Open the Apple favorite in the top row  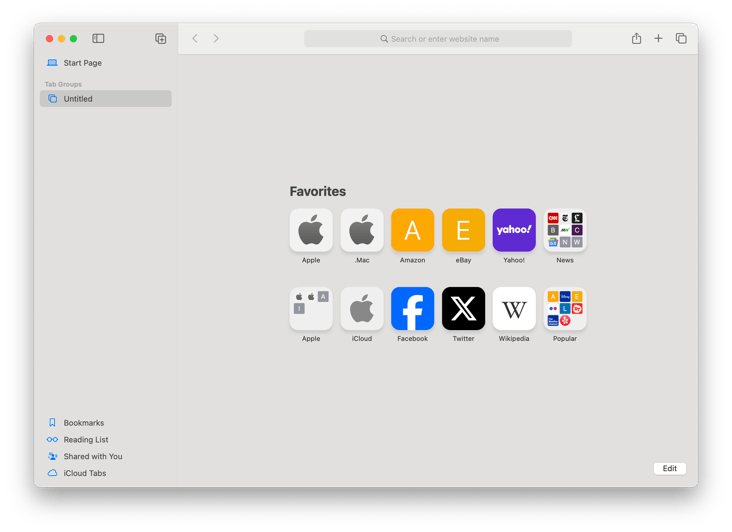coord(311,230)
